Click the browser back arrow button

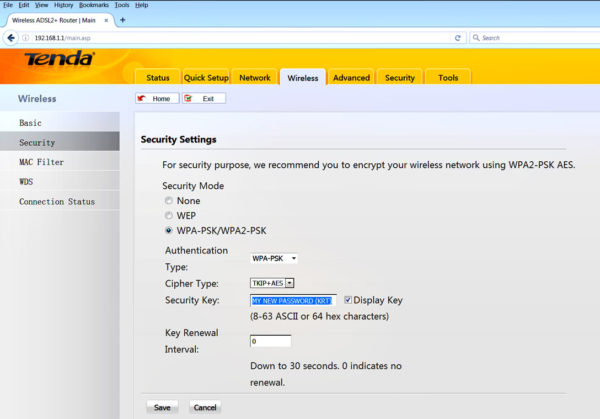tap(12, 38)
